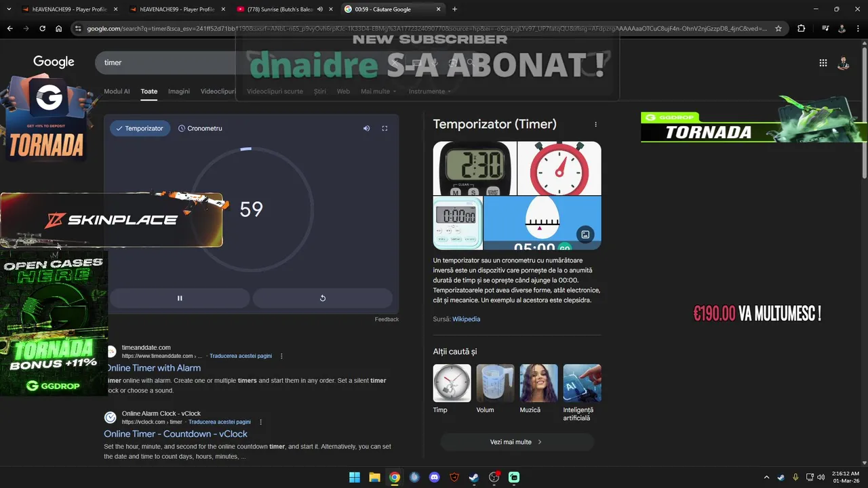868x488 pixels.
Task: Open image viewer icon on timer thumbnails
Action: pos(585,235)
